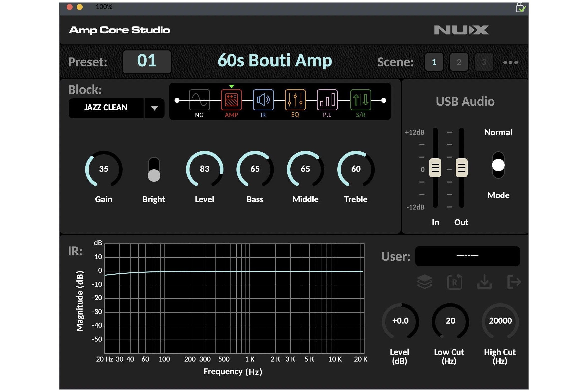Switch to Scene 1

tap(434, 62)
